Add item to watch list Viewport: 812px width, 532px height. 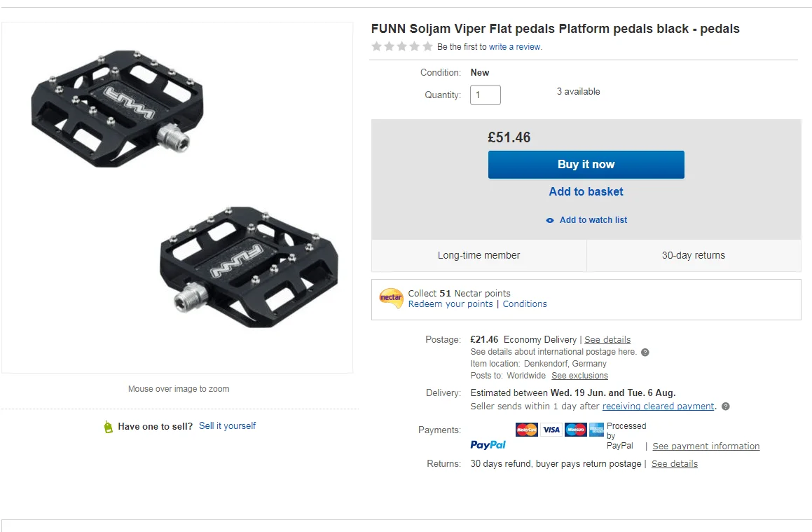click(593, 220)
